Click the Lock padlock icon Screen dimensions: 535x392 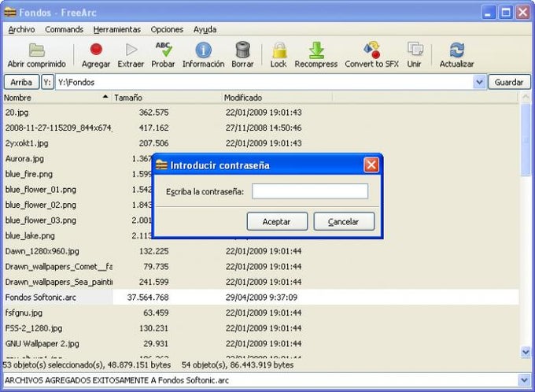click(279, 50)
